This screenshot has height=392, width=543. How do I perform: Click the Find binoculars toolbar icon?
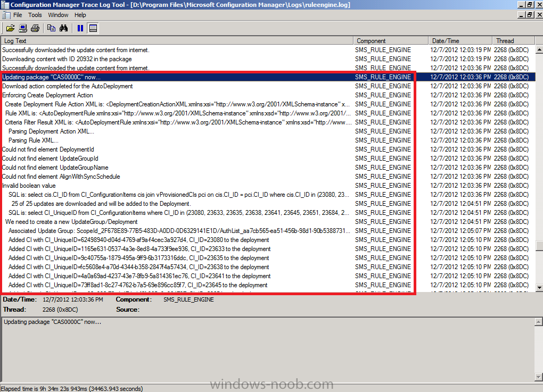(x=64, y=28)
